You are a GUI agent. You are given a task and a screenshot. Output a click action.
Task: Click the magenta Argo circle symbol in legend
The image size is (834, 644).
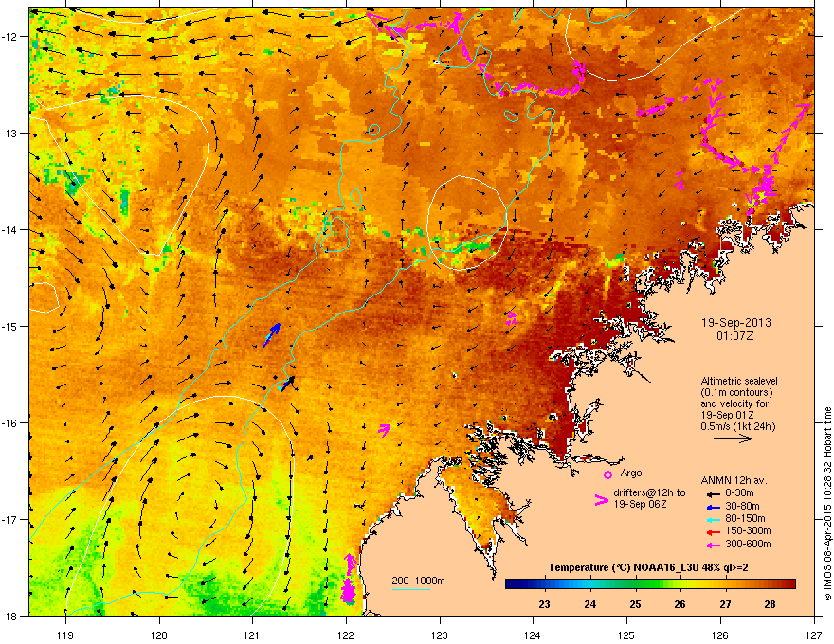pyautogui.click(x=607, y=474)
